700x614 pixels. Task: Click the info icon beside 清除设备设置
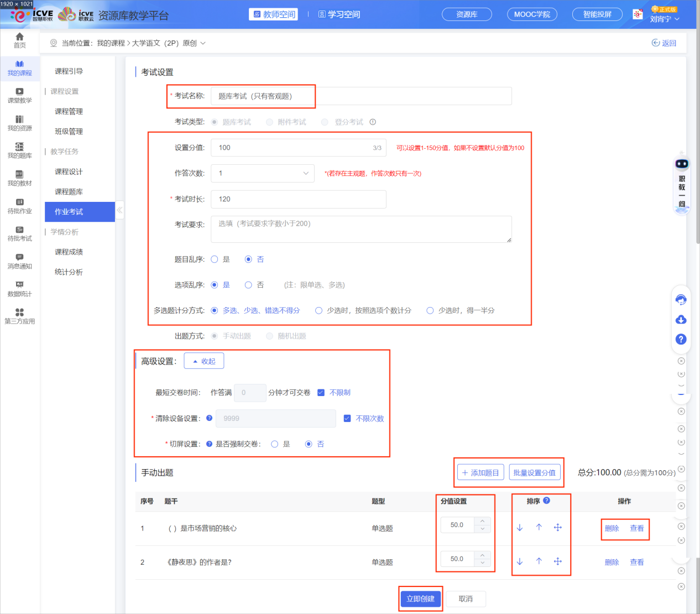click(209, 418)
